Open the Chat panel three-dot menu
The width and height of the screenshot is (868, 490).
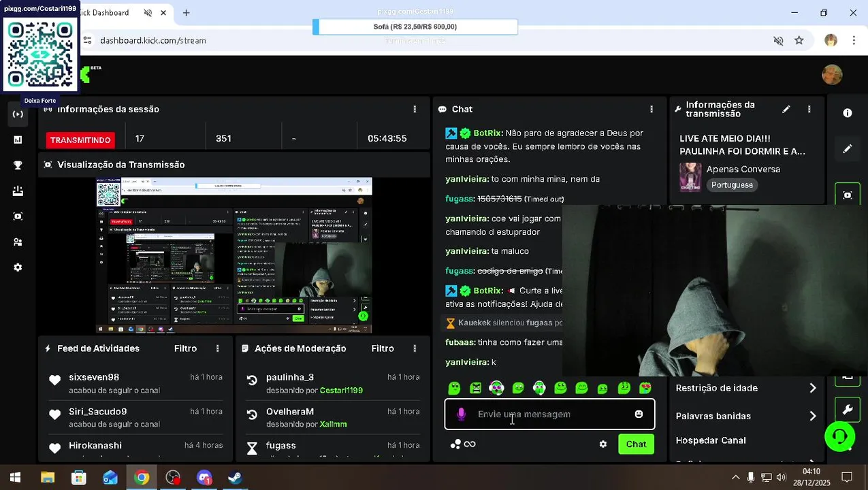(x=652, y=109)
